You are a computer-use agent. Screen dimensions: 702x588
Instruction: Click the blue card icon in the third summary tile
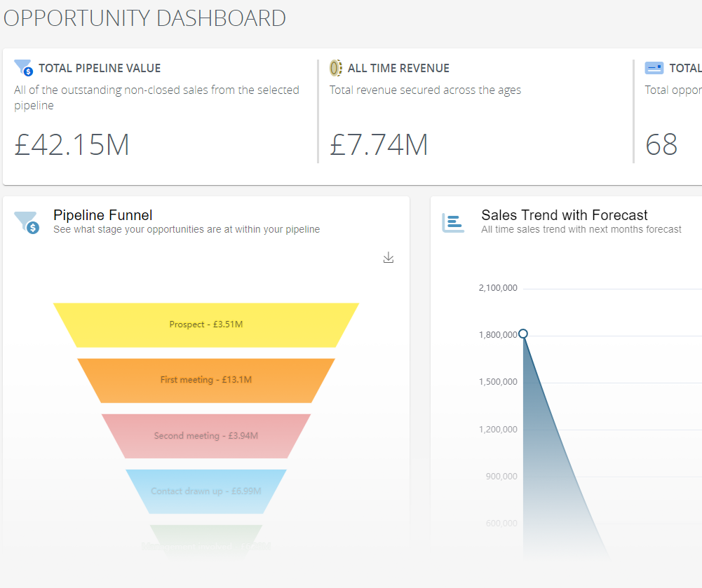(x=654, y=68)
